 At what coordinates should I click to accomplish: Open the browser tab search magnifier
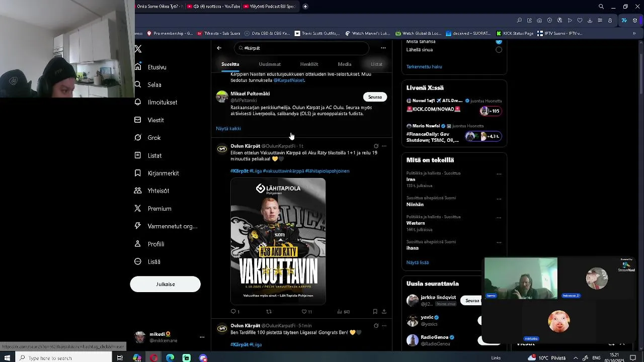(601, 7)
